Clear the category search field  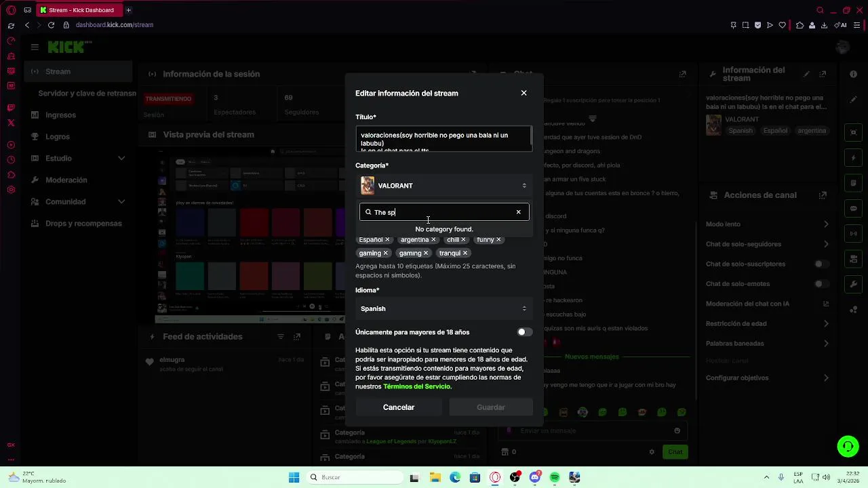(518, 212)
